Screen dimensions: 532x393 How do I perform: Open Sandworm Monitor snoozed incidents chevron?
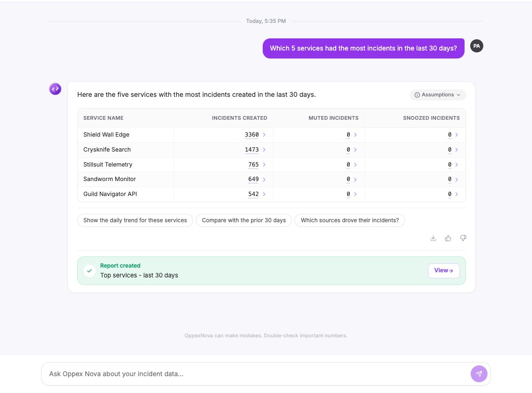pyautogui.click(x=456, y=179)
